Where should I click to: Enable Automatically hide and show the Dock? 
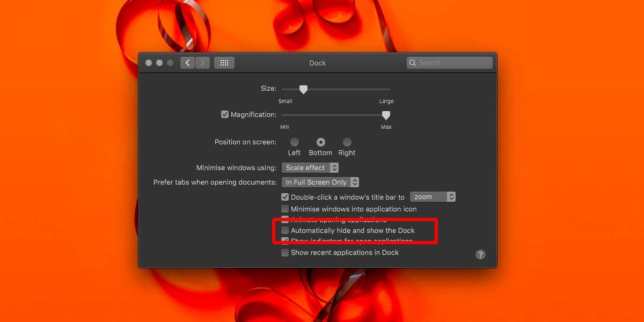(x=285, y=230)
